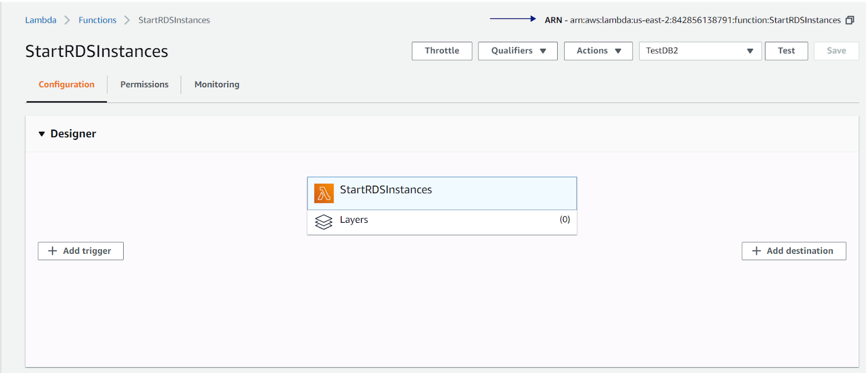
Task: Run the Test button
Action: [x=786, y=51]
